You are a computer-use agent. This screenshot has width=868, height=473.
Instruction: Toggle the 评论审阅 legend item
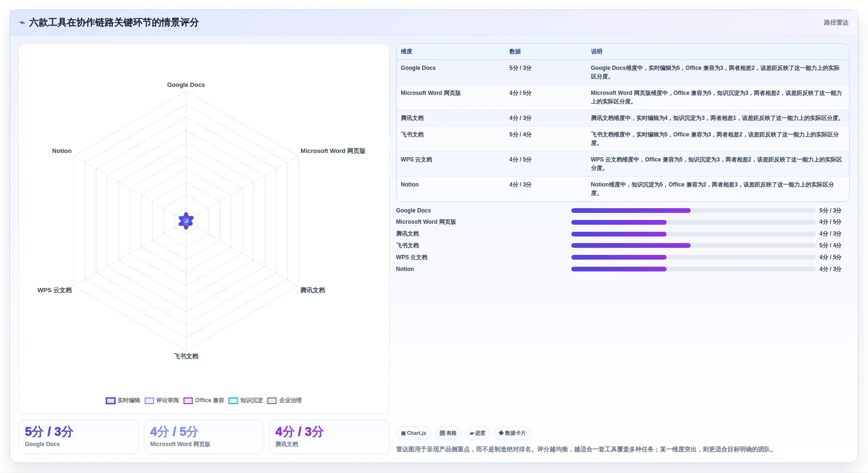[x=162, y=400]
